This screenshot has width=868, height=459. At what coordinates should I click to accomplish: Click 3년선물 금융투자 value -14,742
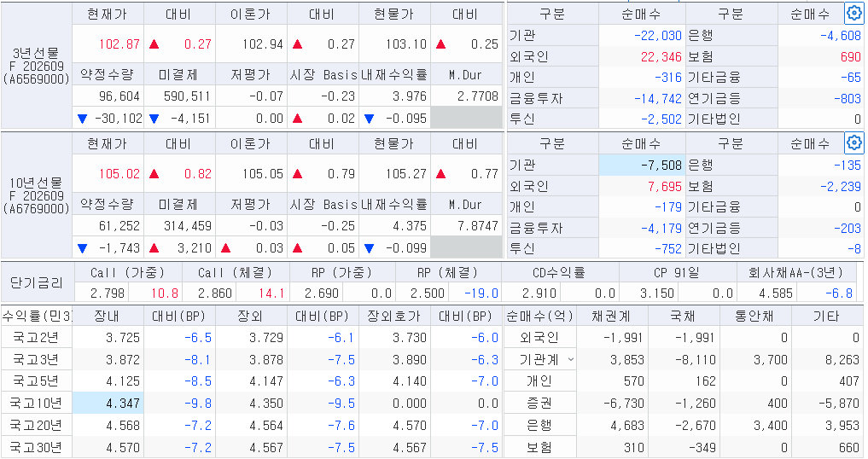tap(658, 99)
